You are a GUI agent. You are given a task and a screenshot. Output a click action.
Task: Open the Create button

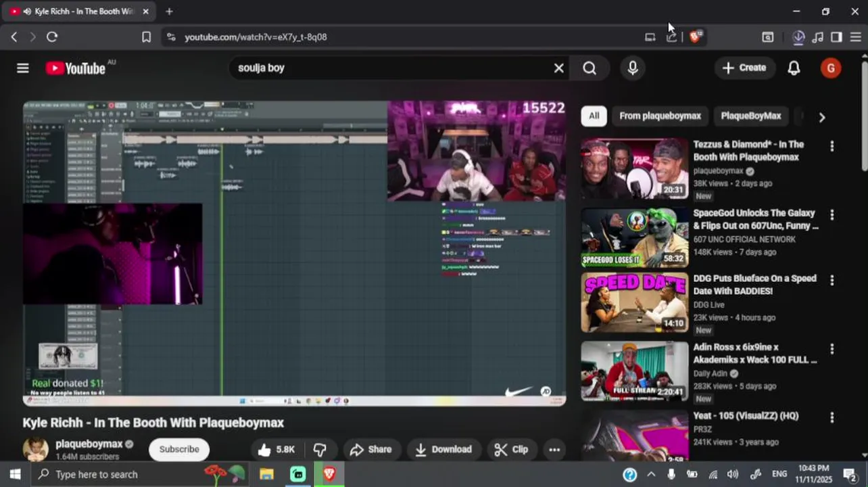coord(745,68)
